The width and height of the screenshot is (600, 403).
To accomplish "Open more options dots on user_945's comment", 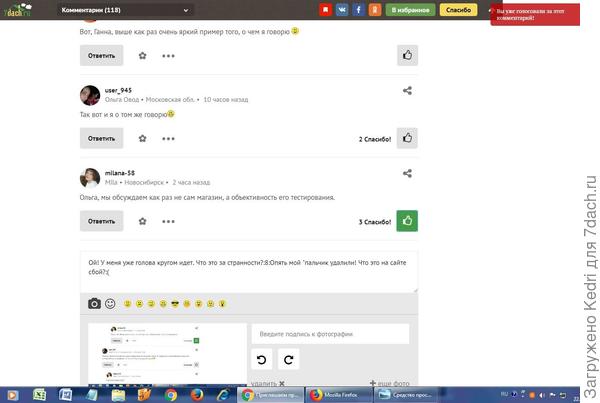I will tap(168, 138).
